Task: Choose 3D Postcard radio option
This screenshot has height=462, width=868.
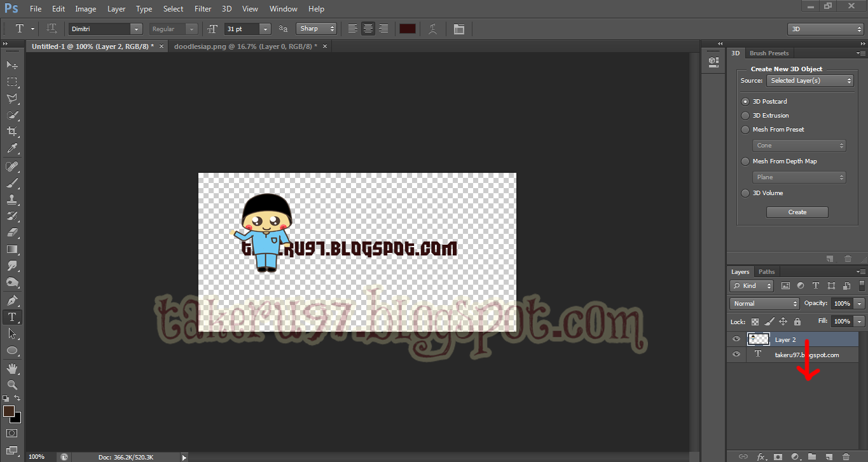Action: (x=745, y=102)
